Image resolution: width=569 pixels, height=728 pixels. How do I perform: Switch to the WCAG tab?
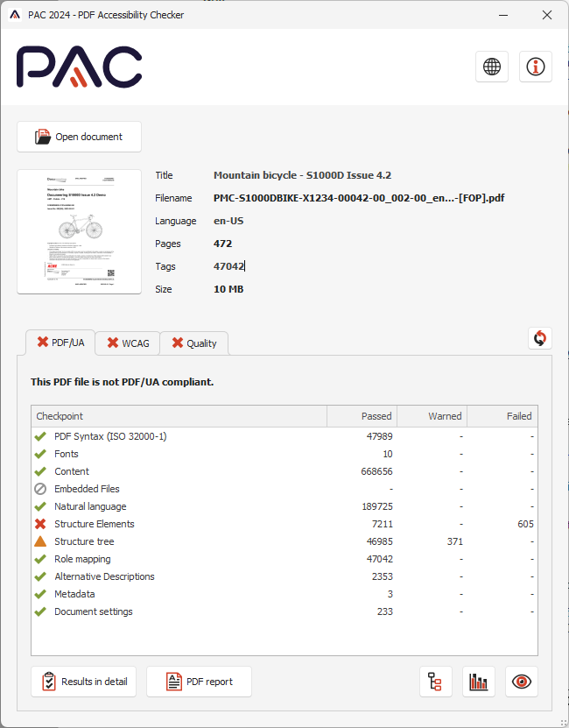click(128, 343)
